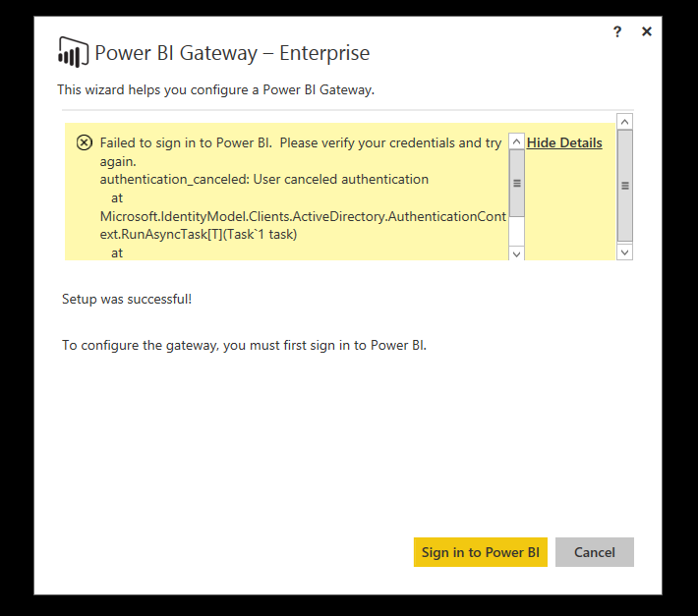The width and height of the screenshot is (698, 616).
Task: Click 'Setup was successful!' text
Action: coord(127,299)
